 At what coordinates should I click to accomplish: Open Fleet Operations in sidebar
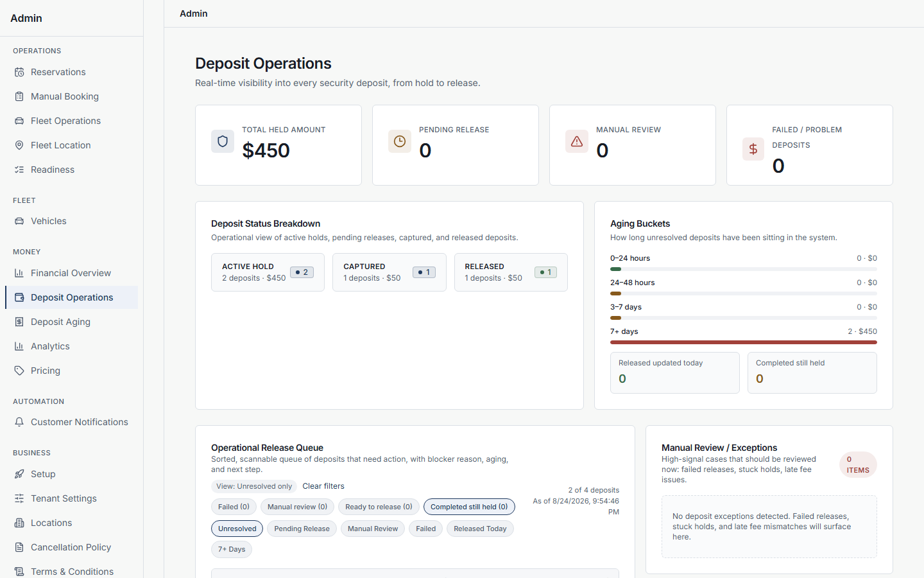tap(71, 121)
